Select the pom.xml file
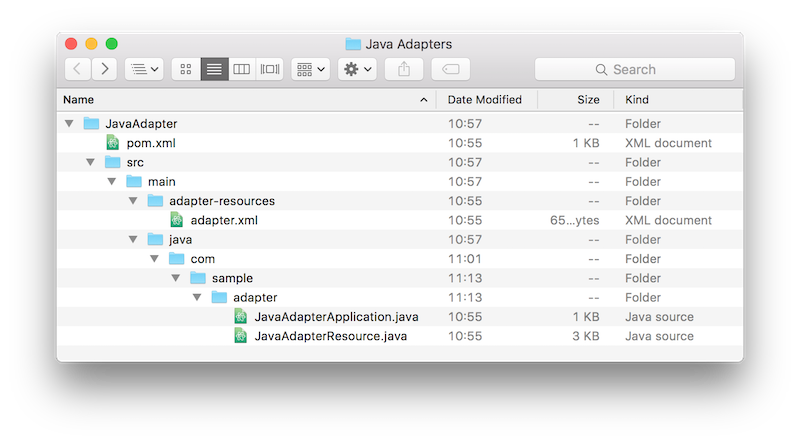 (151, 143)
